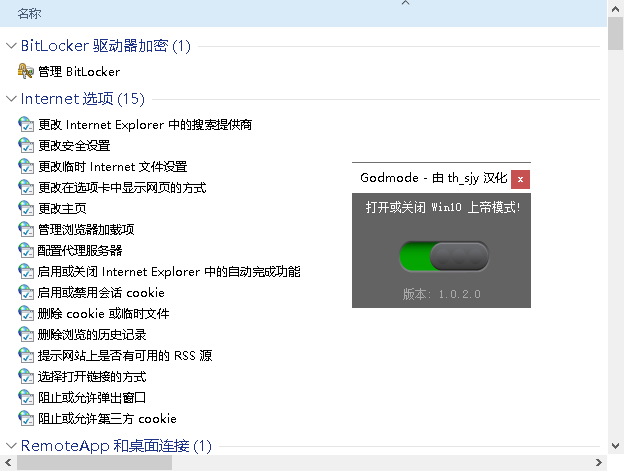624x471 pixels.
Task: Click icon beside 更改安全设置
Action: 26,145
